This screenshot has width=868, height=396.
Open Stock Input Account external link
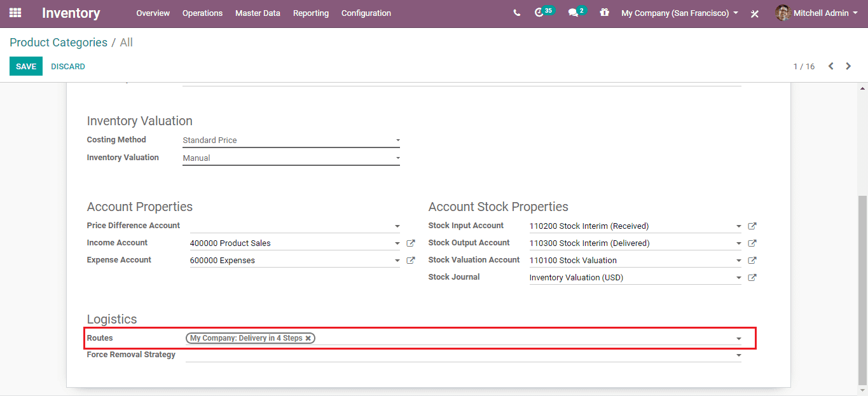tap(752, 226)
